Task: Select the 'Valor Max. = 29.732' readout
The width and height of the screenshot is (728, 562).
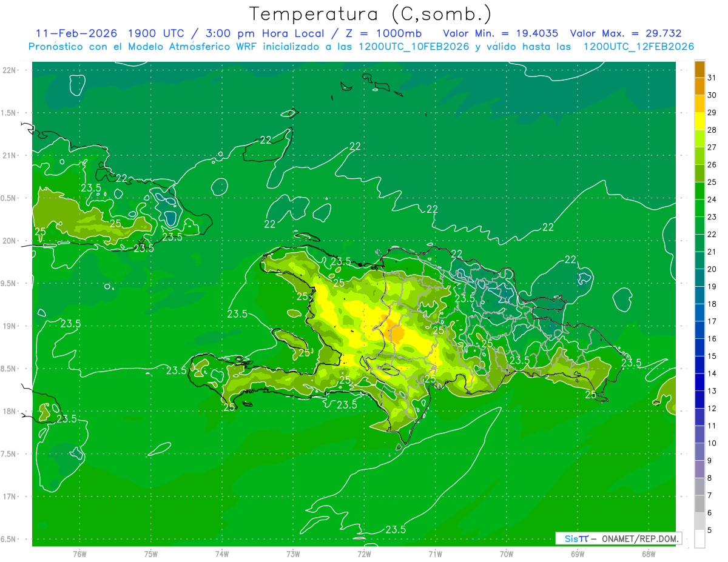Action: click(625, 33)
